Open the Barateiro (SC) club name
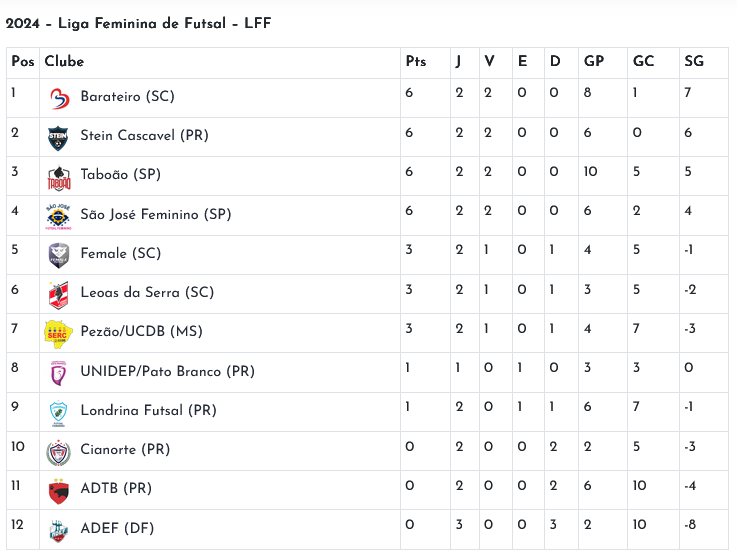737x553 pixels. [127, 96]
